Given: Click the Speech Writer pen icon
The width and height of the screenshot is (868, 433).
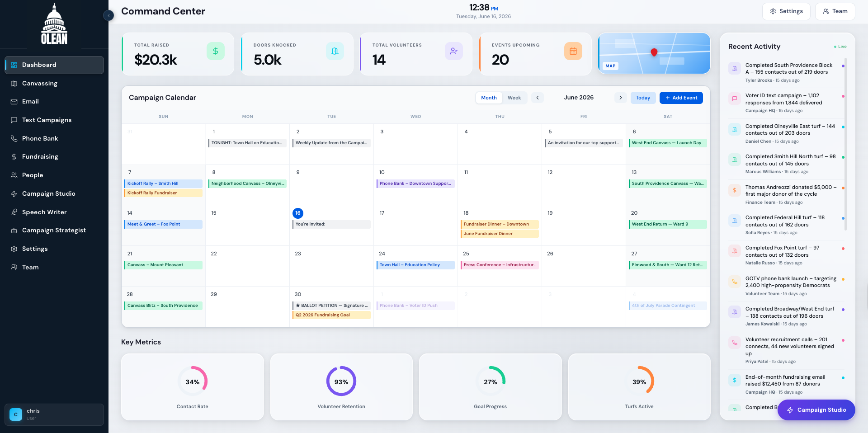Looking at the screenshot, I should (x=14, y=212).
